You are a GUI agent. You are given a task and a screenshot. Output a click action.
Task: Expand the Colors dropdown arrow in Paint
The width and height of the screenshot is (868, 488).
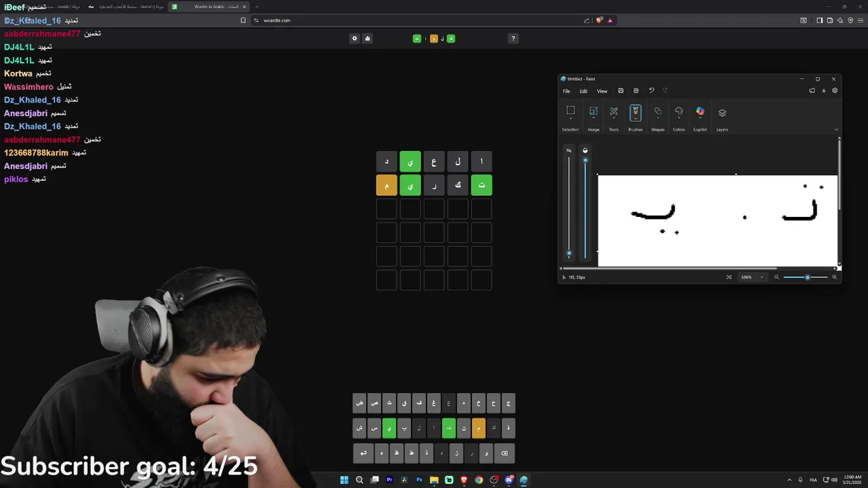tap(679, 119)
